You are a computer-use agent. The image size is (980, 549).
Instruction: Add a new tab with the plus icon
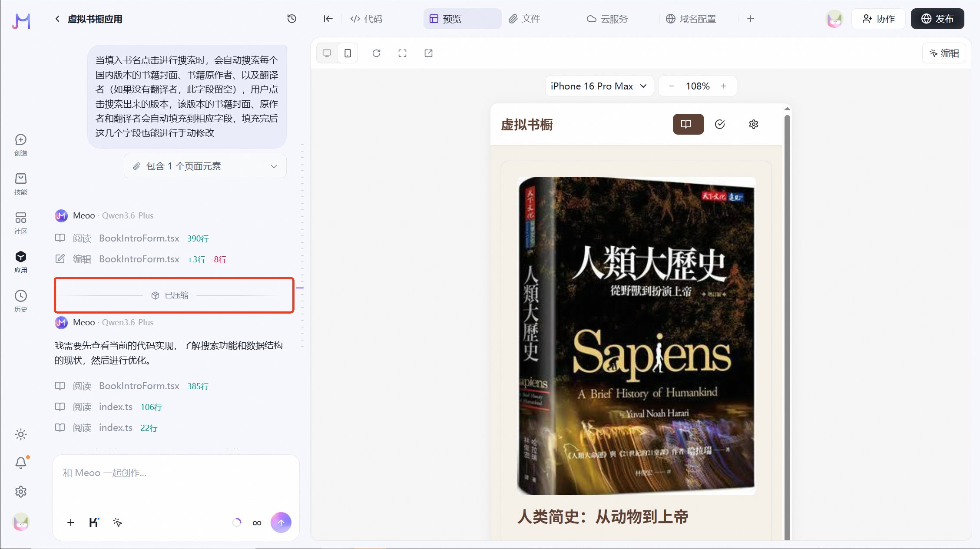(751, 19)
